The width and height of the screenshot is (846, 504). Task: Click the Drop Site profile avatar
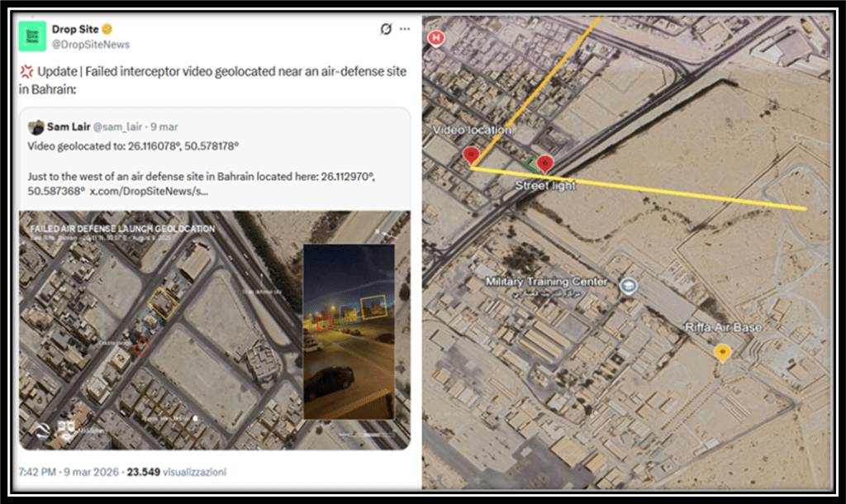coord(32,36)
